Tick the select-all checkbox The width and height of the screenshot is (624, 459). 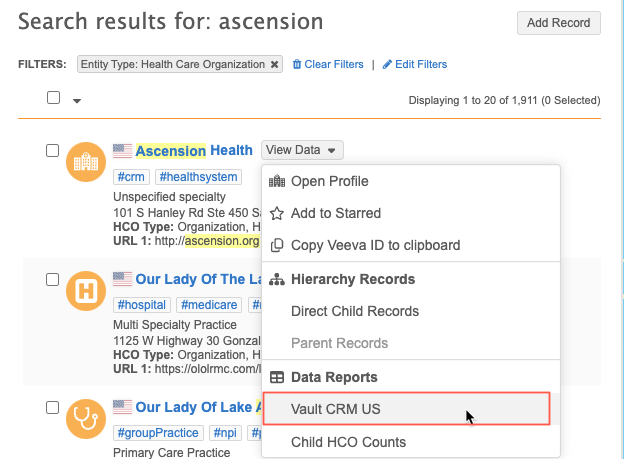point(53,98)
